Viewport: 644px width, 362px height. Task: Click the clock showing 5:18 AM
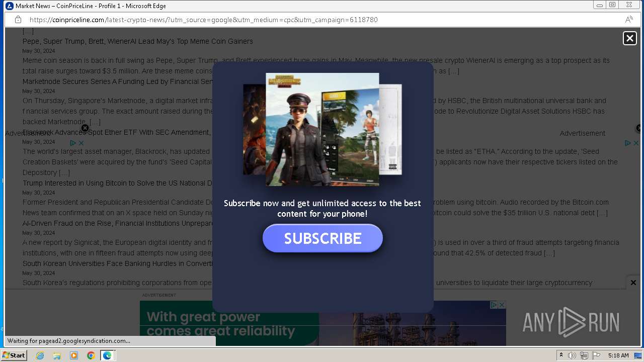click(618, 355)
